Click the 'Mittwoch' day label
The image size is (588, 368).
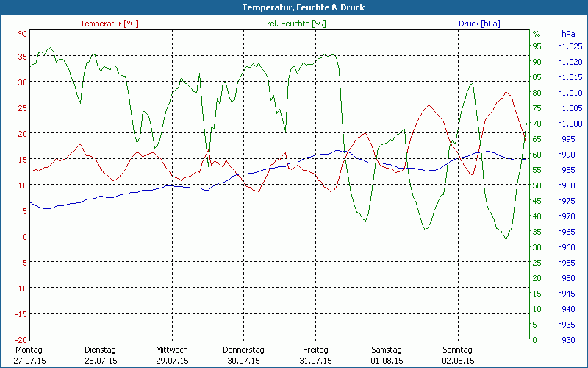click(x=172, y=350)
